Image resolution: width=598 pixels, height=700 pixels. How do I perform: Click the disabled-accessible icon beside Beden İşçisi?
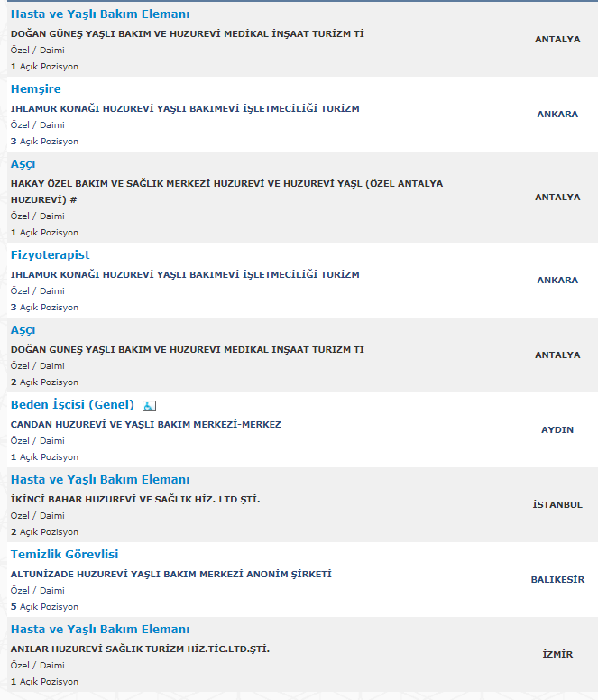point(150,406)
